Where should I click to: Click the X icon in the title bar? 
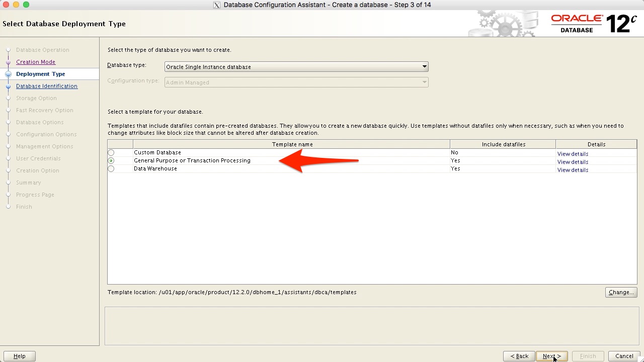pos(216,5)
